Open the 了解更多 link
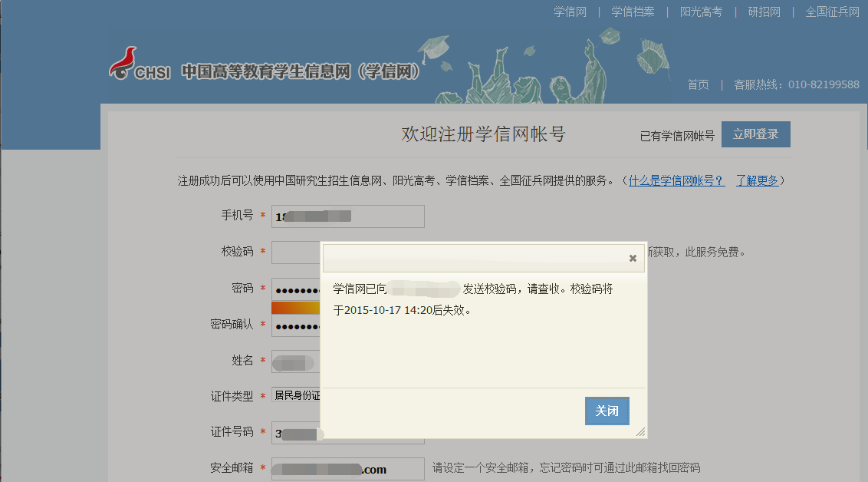This screenshot has height=482, width=868. [757, 180]
